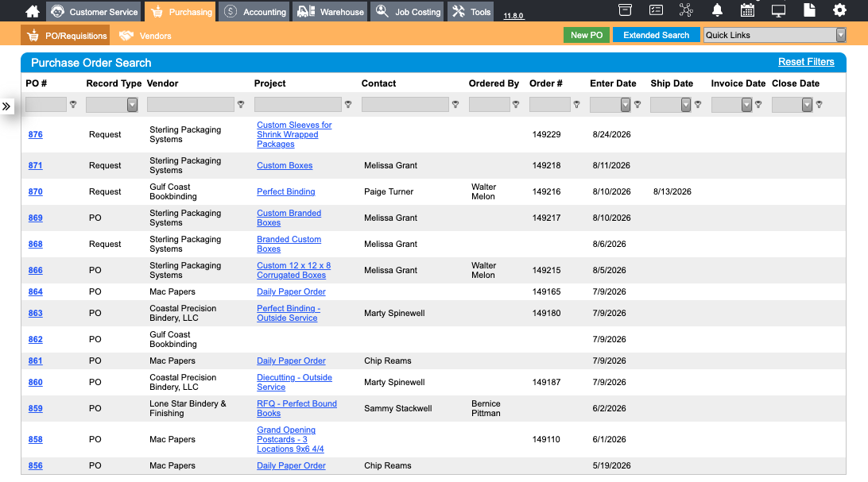Viewport: 868px width, 482px height.
Task: Switch to the Vendors tab
Action: (145, 36)
